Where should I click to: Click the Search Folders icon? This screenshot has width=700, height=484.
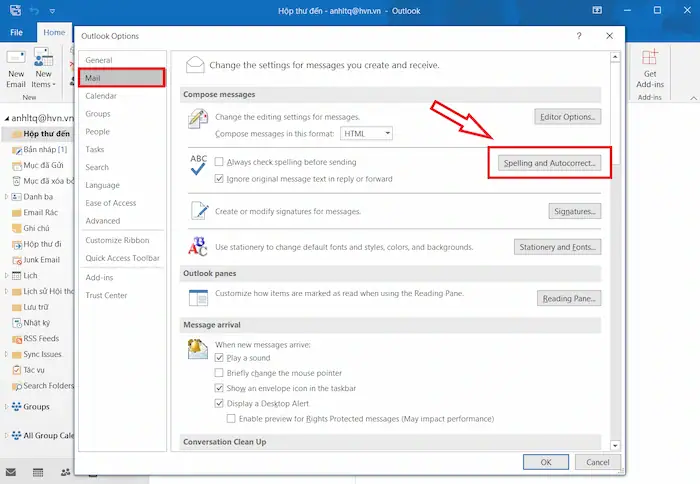point(17,387)
